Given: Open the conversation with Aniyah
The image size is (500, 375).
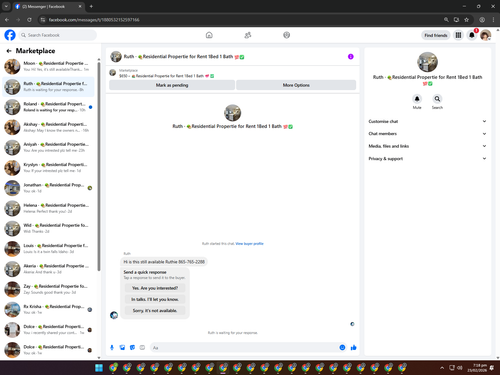Looking at the screenshot, I should (48, 147).
